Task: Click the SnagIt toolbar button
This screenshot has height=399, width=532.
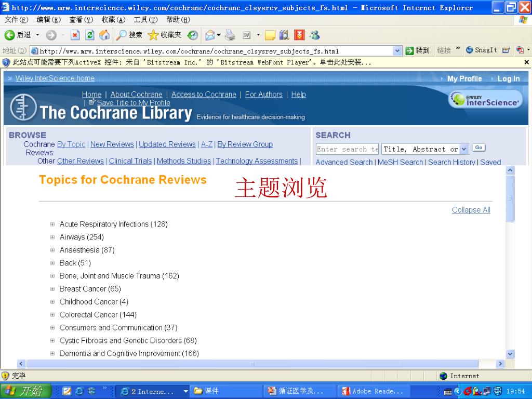Action: [x=482, y=50]
